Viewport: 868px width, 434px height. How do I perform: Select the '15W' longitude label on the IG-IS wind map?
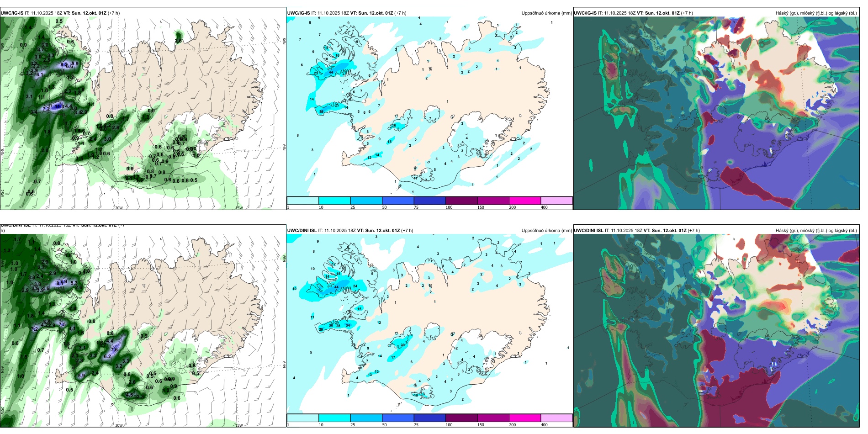pos(239,208)
